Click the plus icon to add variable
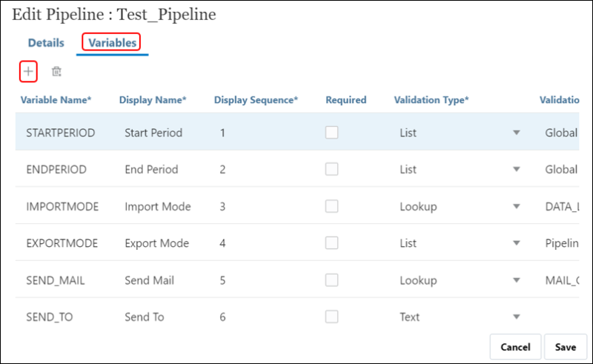 coord(28,71)
